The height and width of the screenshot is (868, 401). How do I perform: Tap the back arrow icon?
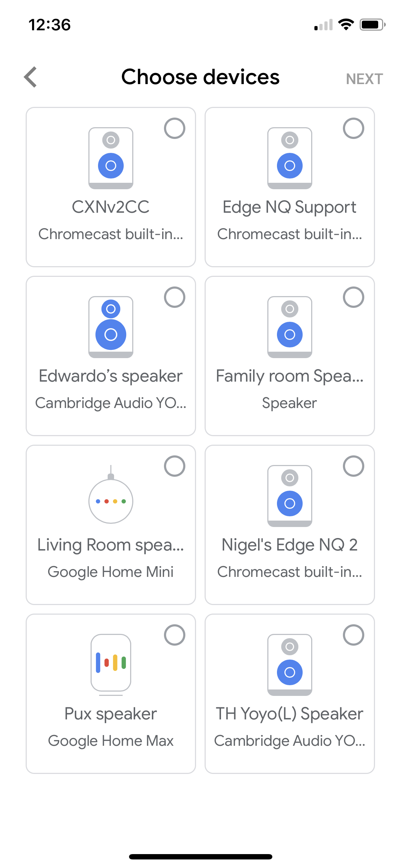click(x=31, y=77)
